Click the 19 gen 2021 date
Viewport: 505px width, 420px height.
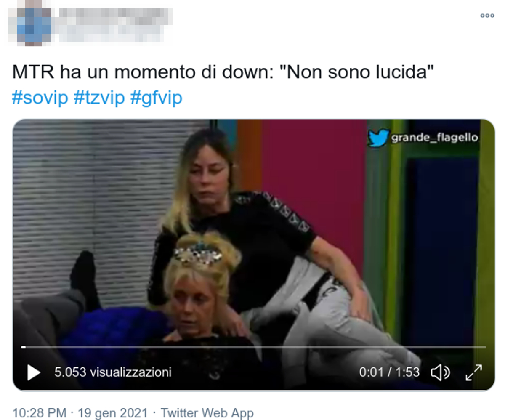click(113, 412)
